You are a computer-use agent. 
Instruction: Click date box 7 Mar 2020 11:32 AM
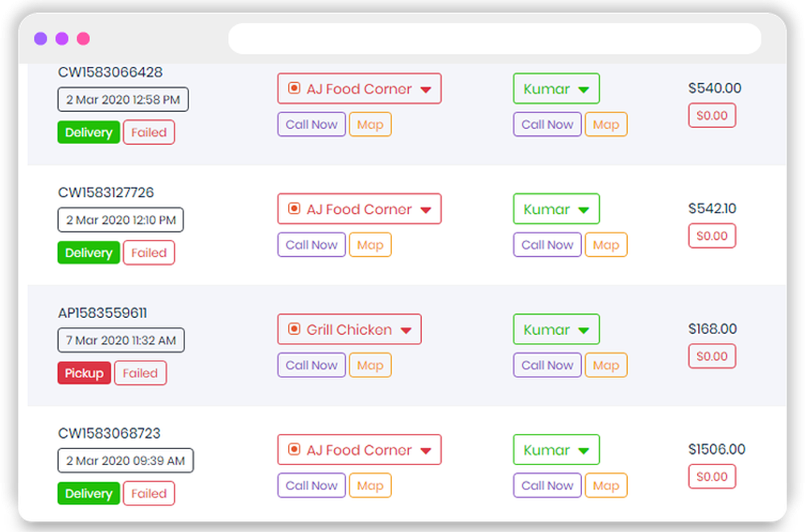click(x=122, y=340)
